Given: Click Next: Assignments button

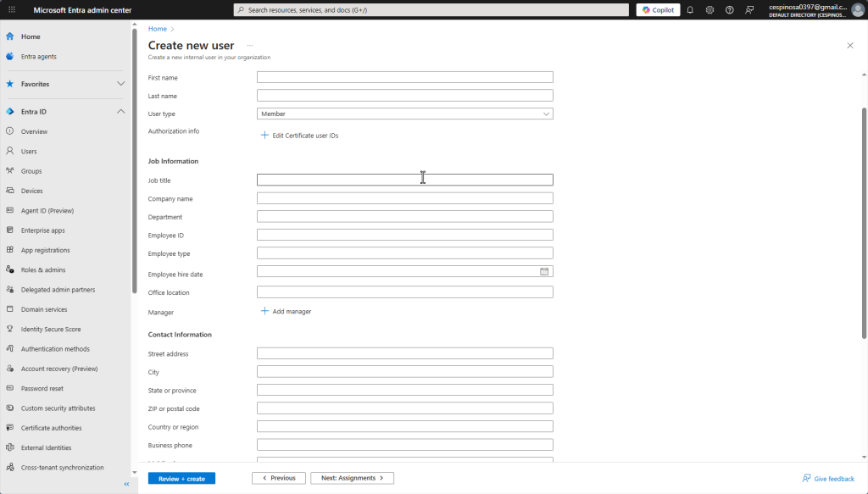Looking at the screenshot, I should coord(352,479).
